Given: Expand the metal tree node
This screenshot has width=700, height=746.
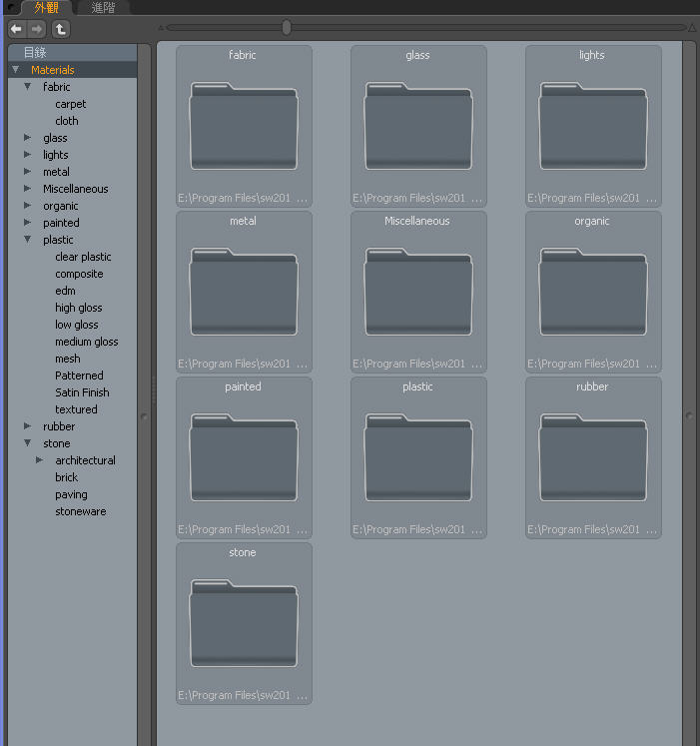Looking at the screenshot, I should point(28,172).
